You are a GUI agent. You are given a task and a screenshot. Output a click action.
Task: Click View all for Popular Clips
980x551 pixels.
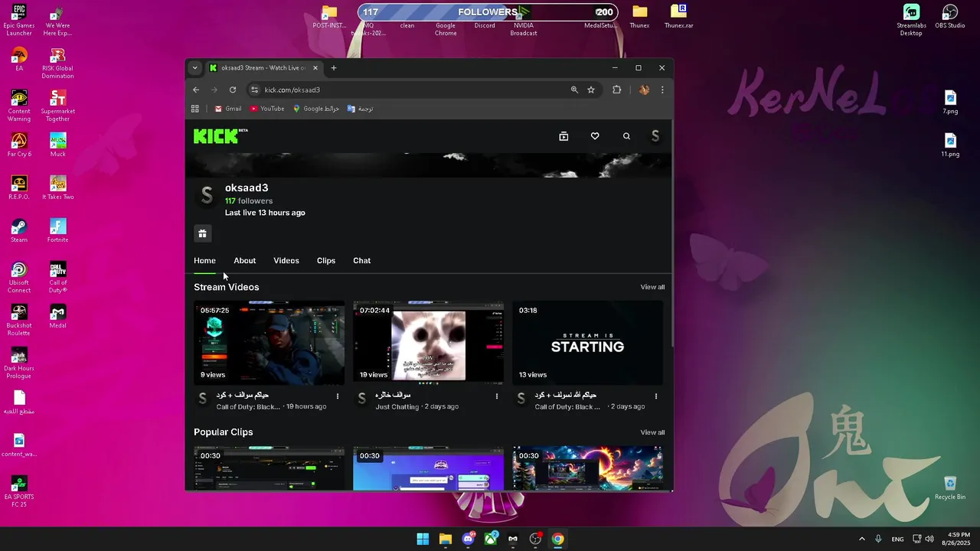click(x=652, y=432)
